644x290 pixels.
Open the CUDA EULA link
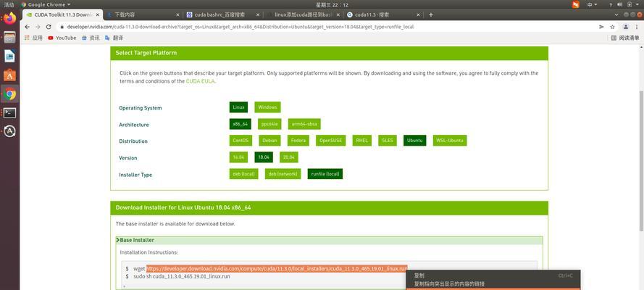[200, 81]
